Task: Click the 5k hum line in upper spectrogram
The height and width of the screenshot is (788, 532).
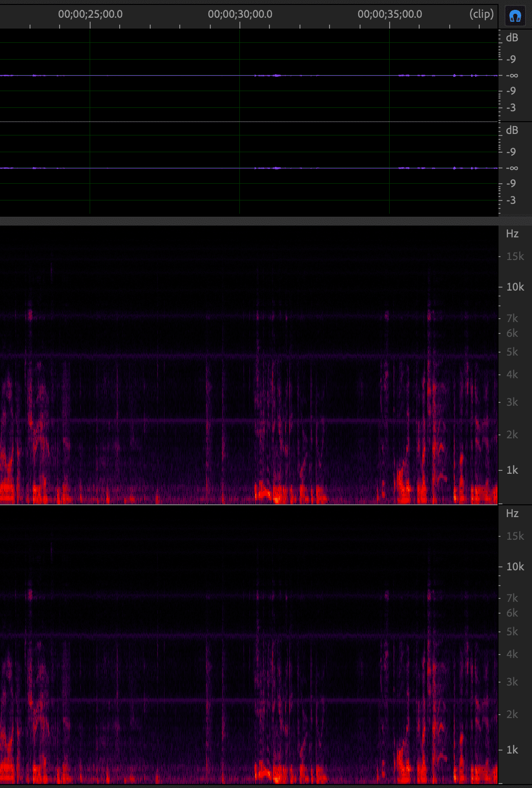Action: pos(148,355)
